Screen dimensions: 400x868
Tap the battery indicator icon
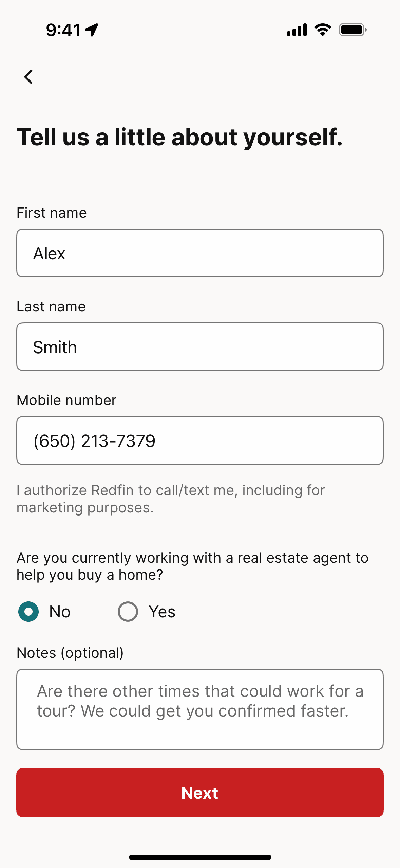click(x=353, y=30)
